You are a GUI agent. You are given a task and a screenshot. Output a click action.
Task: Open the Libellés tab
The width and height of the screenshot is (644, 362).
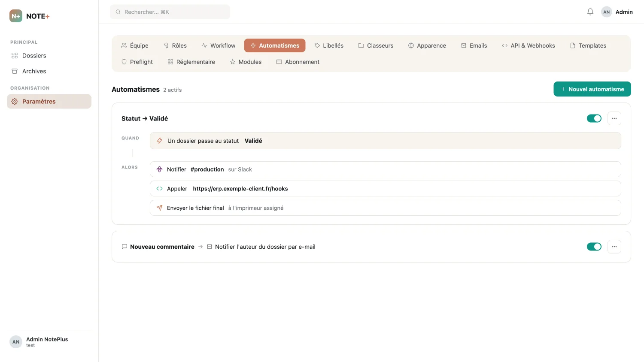pos(329,45)
